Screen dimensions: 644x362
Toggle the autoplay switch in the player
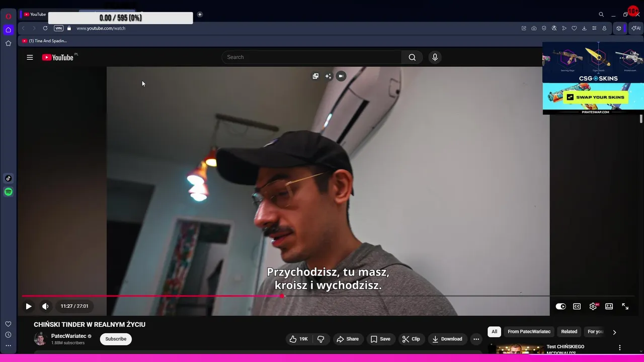pos(560,306)
